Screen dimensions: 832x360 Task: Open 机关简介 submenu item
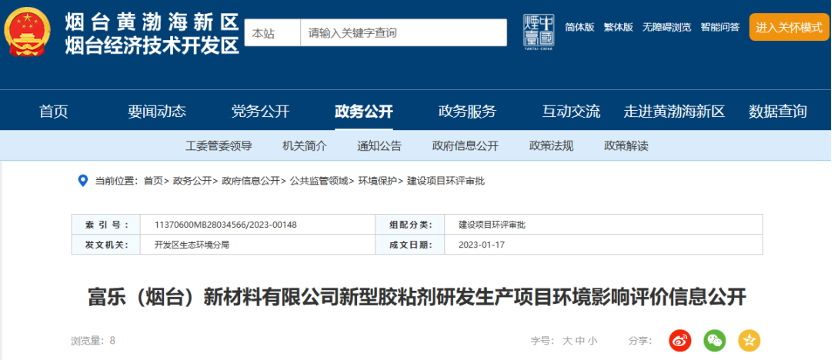click(x=305, y=146)
